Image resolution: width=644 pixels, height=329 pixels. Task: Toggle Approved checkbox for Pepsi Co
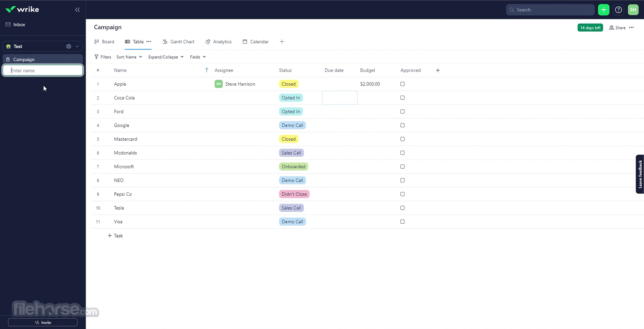coord(402,194)
